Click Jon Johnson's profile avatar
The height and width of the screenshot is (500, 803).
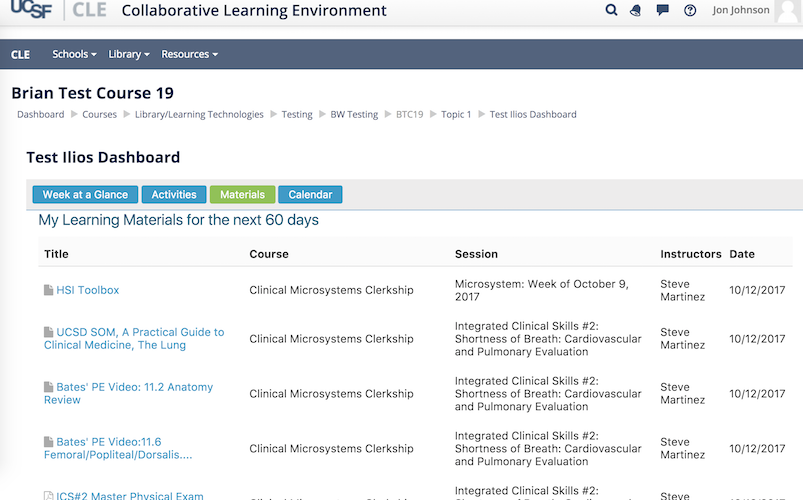(x=788, y=11)
